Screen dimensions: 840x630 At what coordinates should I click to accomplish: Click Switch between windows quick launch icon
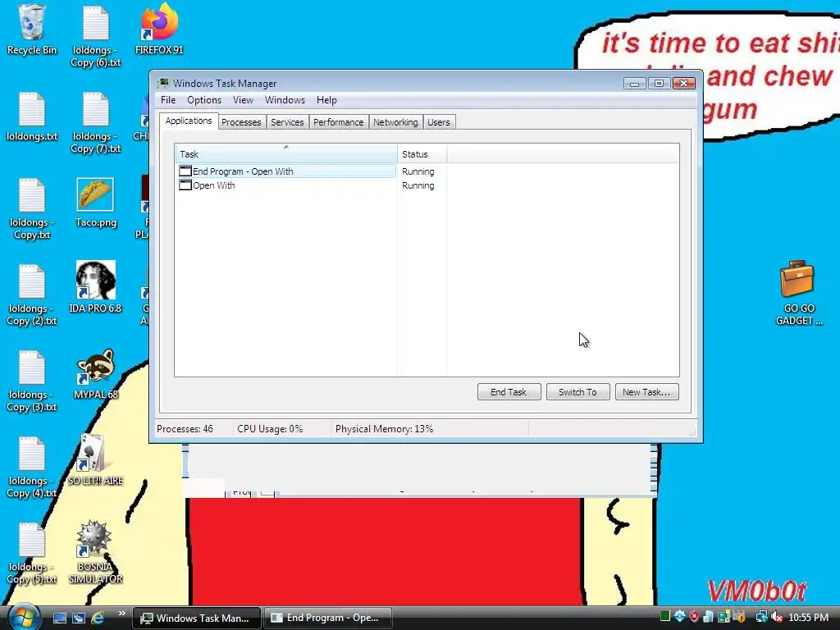[79, 618]
